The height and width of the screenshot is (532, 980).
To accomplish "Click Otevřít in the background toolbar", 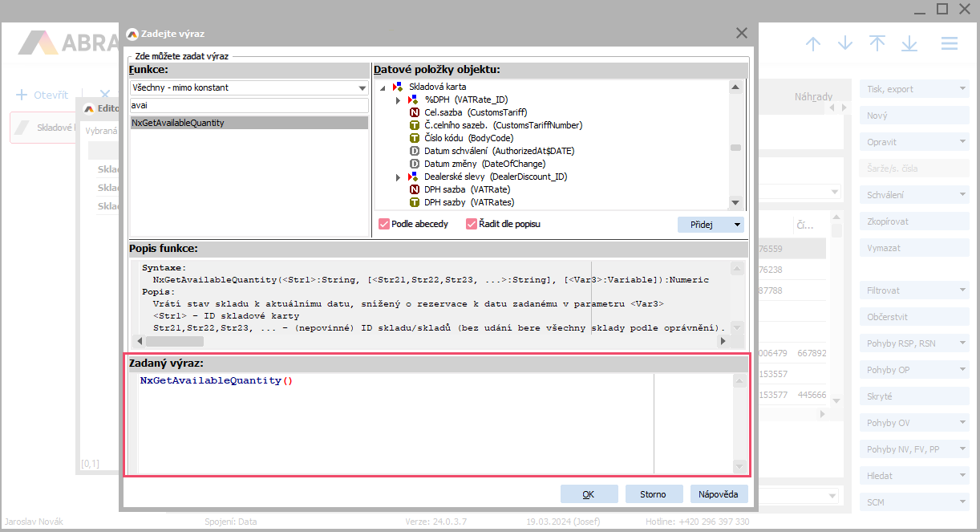I will pyautogui.click(x=51, y=95).
